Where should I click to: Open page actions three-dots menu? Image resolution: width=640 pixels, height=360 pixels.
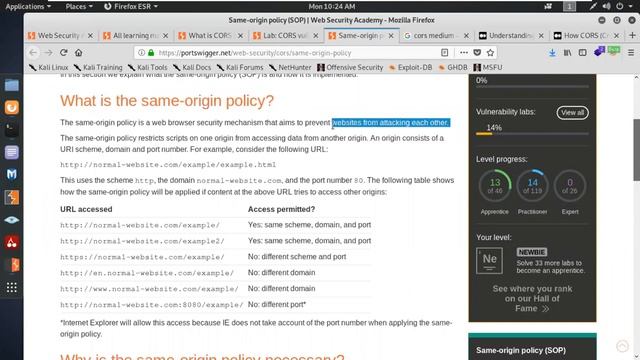click(464, 53)
